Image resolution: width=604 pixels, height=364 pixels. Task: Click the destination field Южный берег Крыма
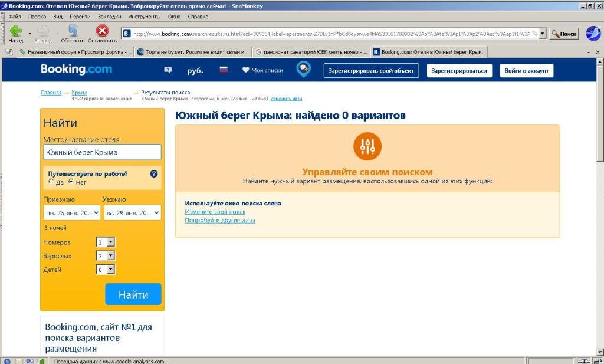click(102, 152)
